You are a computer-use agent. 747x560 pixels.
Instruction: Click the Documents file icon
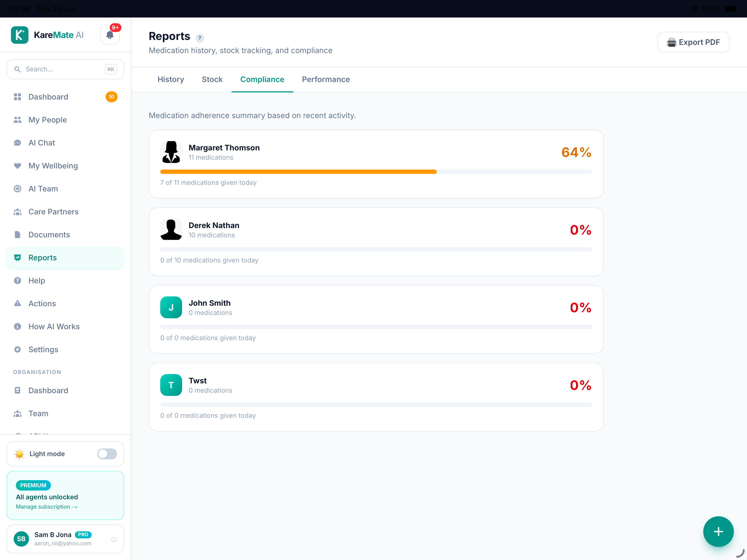17,235
